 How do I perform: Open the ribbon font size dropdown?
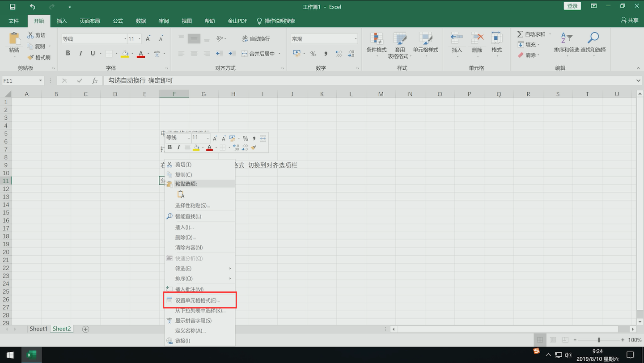pyautogui.click(x=140, y=39)
